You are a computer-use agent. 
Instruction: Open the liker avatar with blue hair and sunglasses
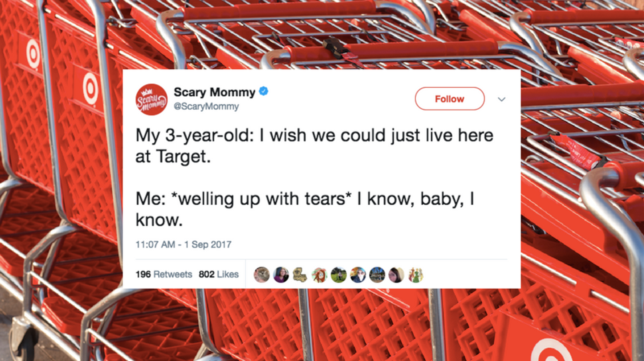pos(358,275)
